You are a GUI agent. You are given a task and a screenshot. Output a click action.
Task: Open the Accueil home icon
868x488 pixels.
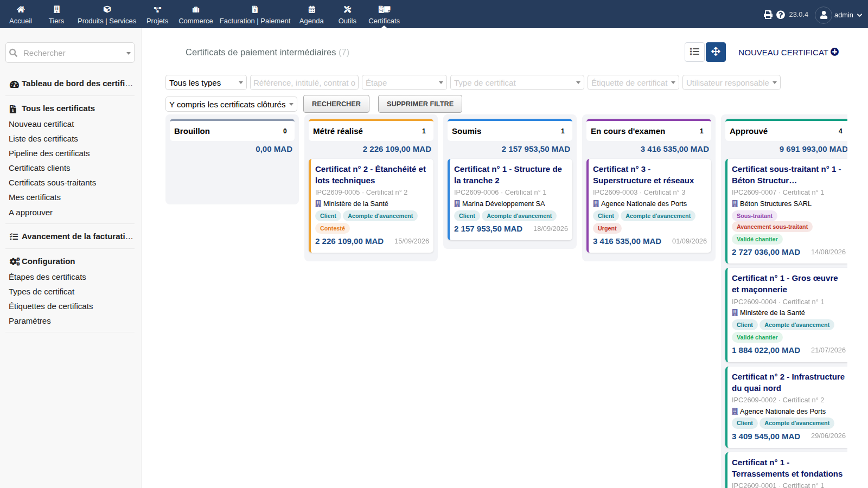[21, 9]
